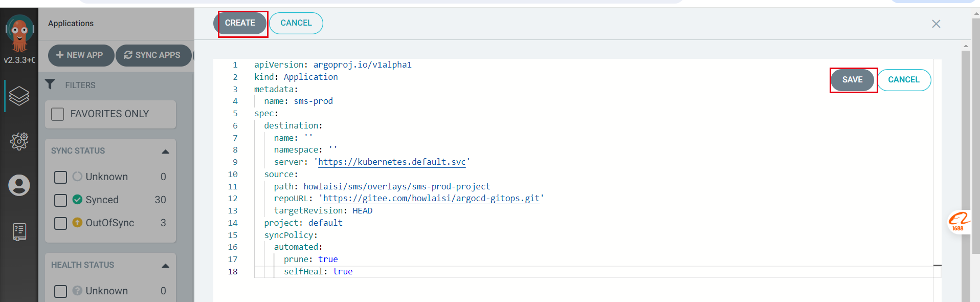Check the OutOfSync status filter
980x302 pixels.
tap(60, 223)
